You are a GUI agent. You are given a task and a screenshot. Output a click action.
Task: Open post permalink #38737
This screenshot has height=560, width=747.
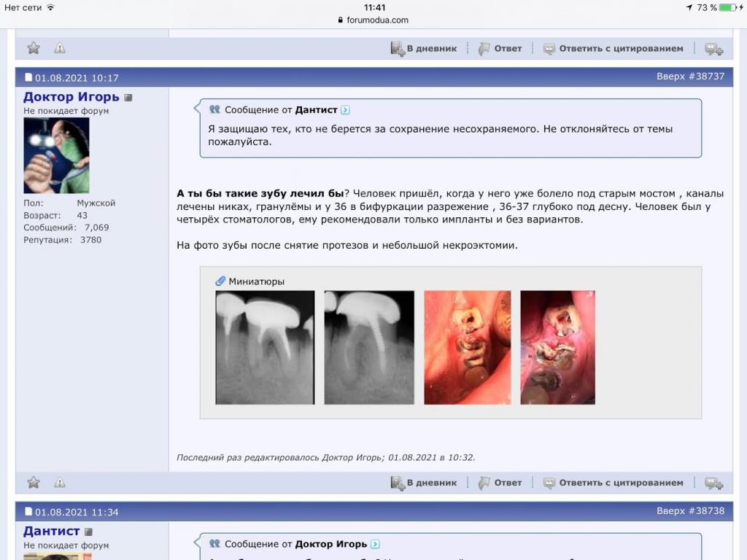click(x=707, y=77)
